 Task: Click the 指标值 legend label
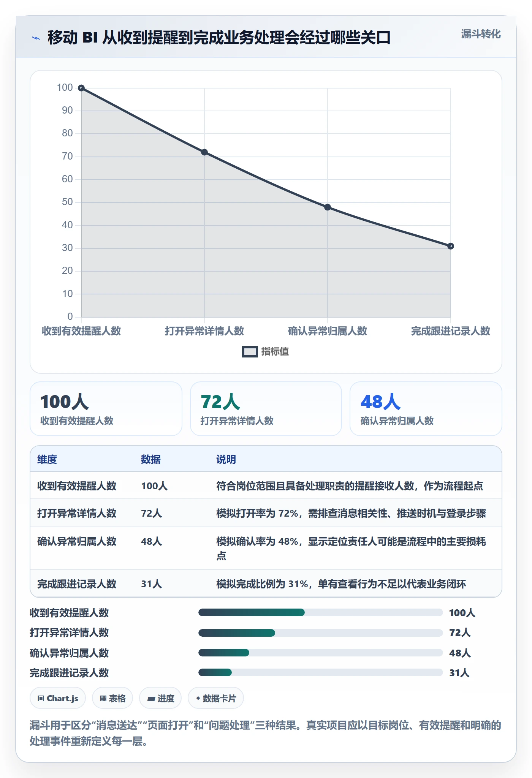[x=275, y=352]
